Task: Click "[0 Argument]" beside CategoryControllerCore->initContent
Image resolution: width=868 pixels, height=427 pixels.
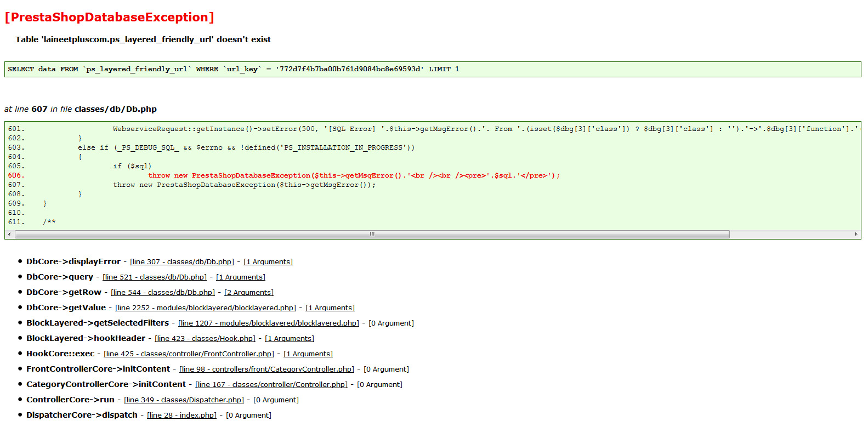Action: (379, 385)
